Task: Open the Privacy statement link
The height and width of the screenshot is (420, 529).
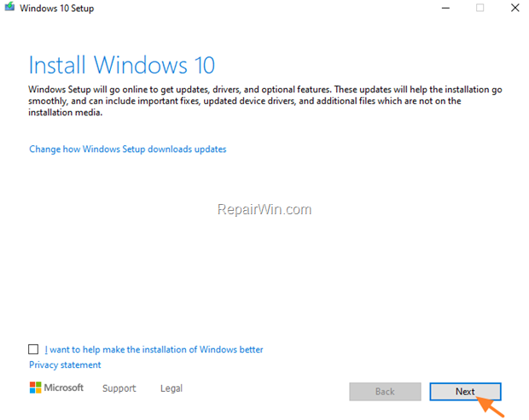Action: [x=65, y=365]
